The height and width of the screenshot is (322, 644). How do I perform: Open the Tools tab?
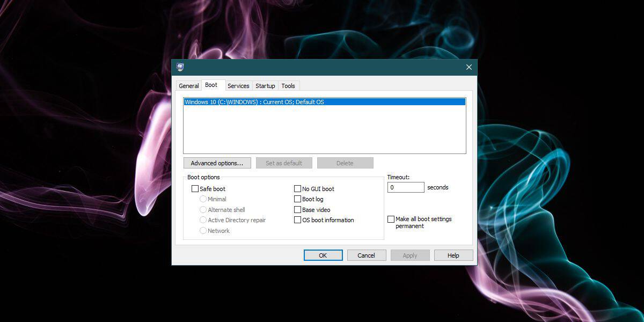tap(288, 86)
